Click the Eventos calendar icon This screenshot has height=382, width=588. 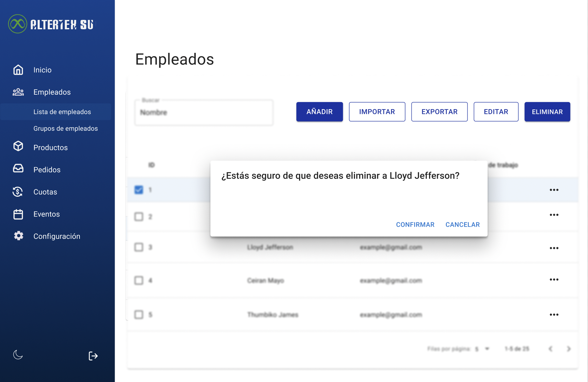pos(18,214)
